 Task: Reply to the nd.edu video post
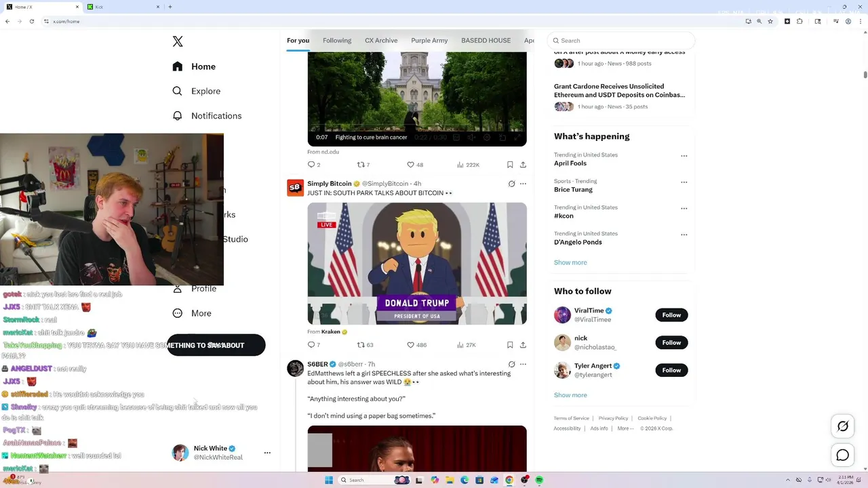[x=314, y=165]
